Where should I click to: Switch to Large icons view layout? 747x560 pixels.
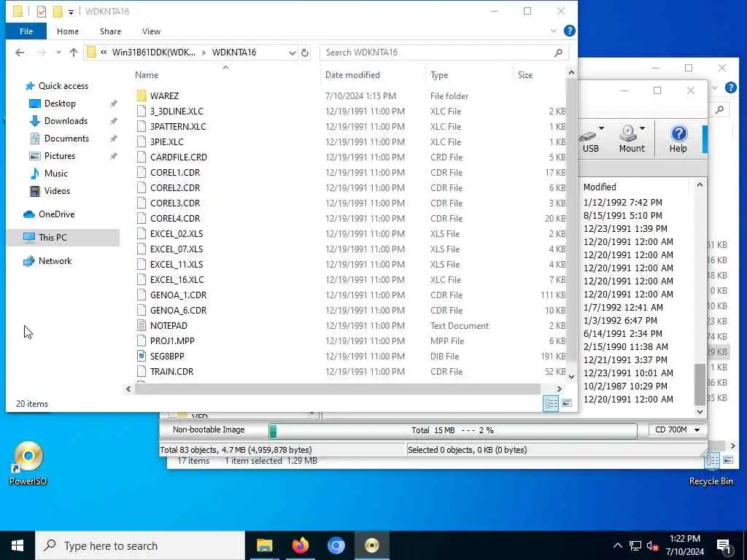click(566, 403)
